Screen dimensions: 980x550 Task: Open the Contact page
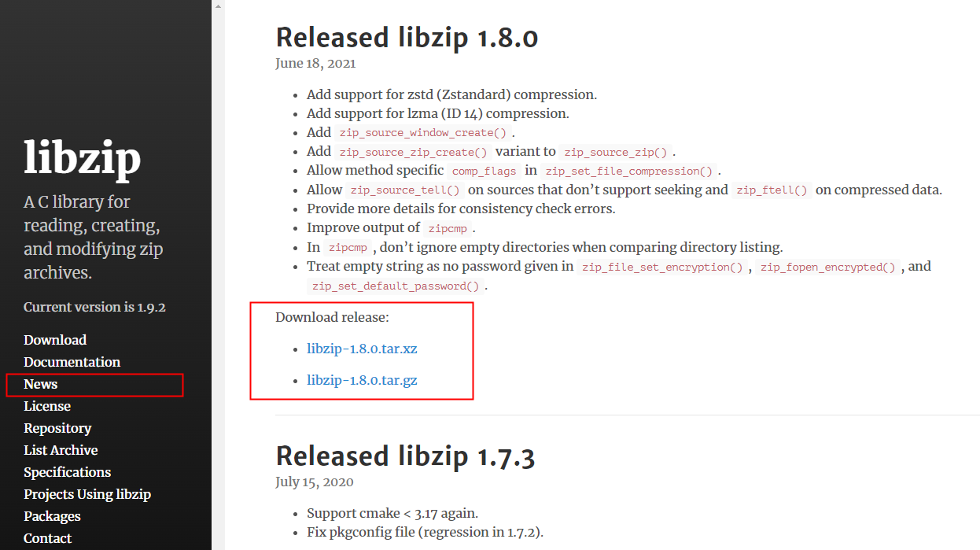pyautogui.click(x=47, y=537)
